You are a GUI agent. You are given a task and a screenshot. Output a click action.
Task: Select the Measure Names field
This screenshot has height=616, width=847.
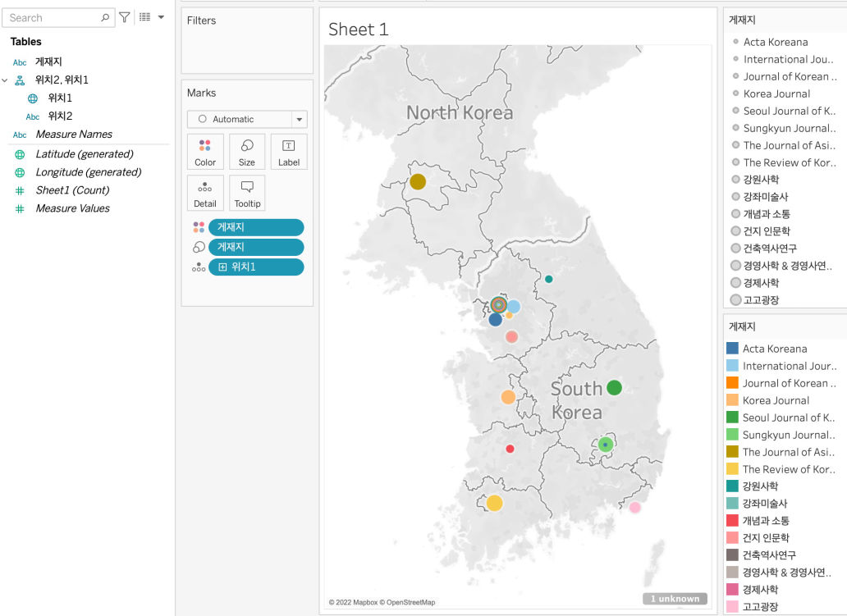[74, 135]
